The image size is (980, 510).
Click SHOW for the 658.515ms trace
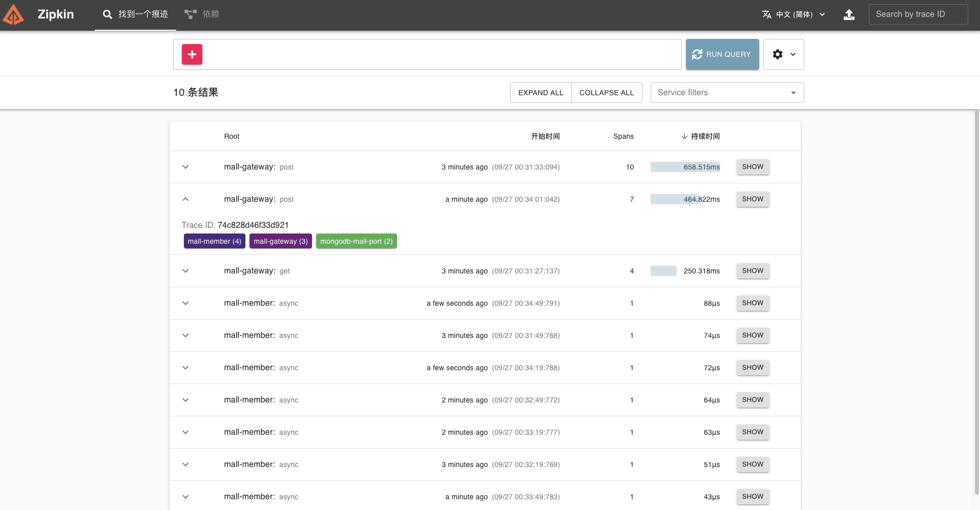click(x=753, y=167)
